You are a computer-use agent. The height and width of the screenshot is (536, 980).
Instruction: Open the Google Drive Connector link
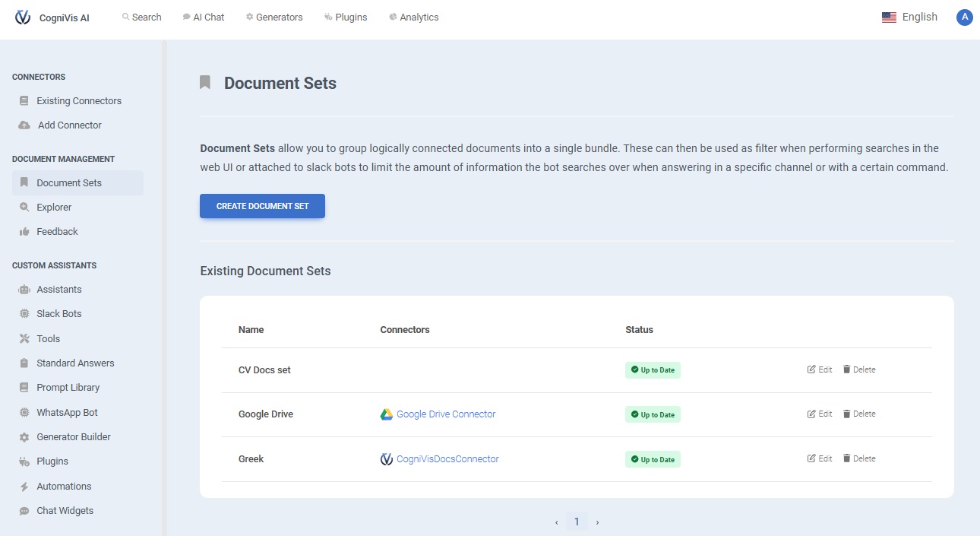pos(446,414)
